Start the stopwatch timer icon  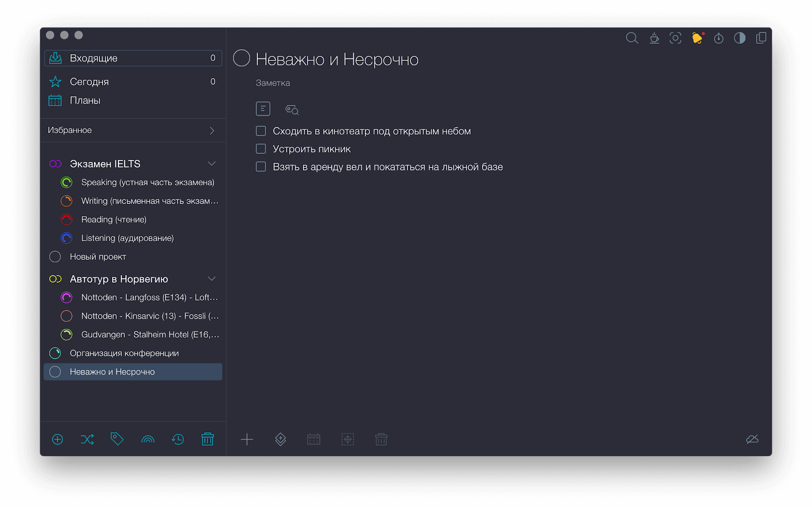click(719, 38)
